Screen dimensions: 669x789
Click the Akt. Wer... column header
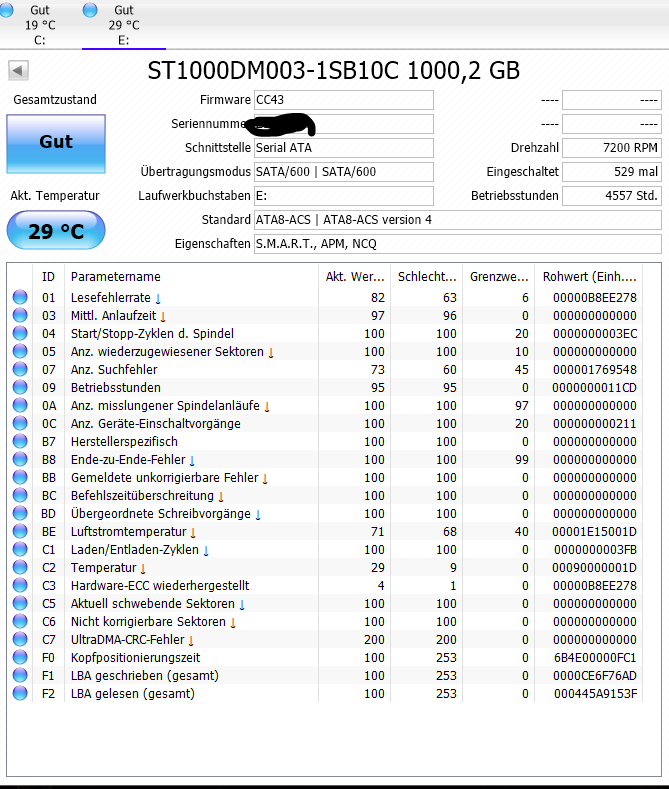point(355,276)
